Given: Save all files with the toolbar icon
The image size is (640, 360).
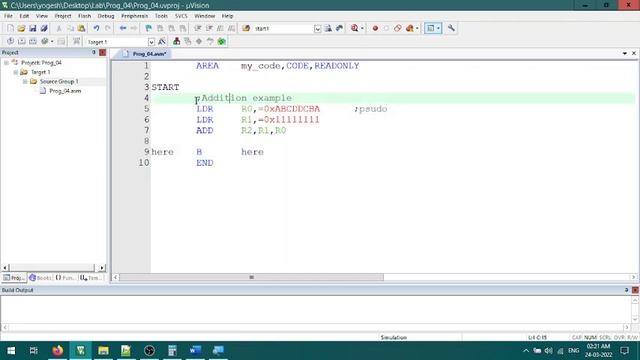Looking at the screenshot, I should (x=44, y=28).
